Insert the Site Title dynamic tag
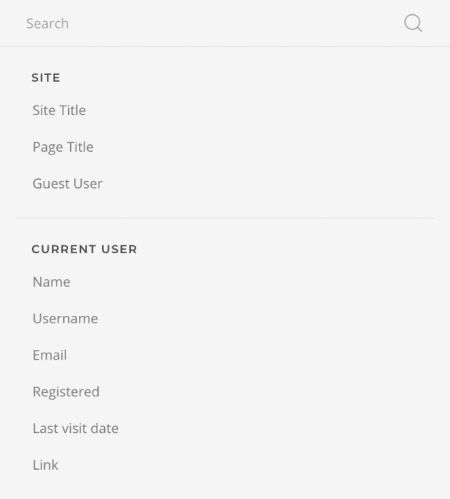This screenshot has width=450, height=499. pos(59,110)
